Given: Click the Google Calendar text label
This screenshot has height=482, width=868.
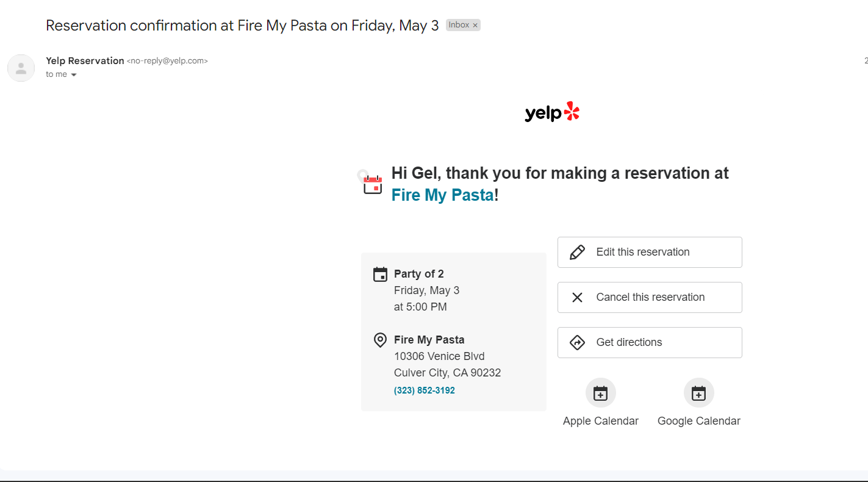Looking at the screenshot, I should [x=699, y=421].
